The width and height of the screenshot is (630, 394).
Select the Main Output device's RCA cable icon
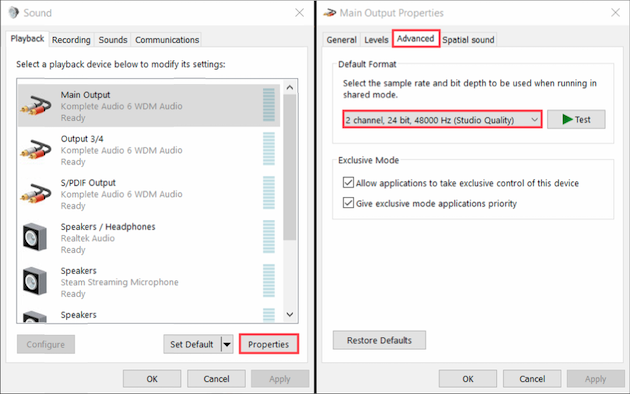tap(36, 106)
